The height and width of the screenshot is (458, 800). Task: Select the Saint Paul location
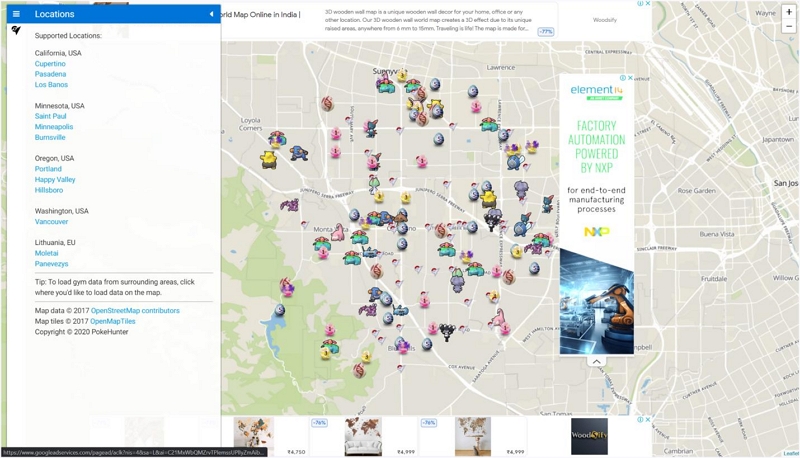(x=51, y=116)
